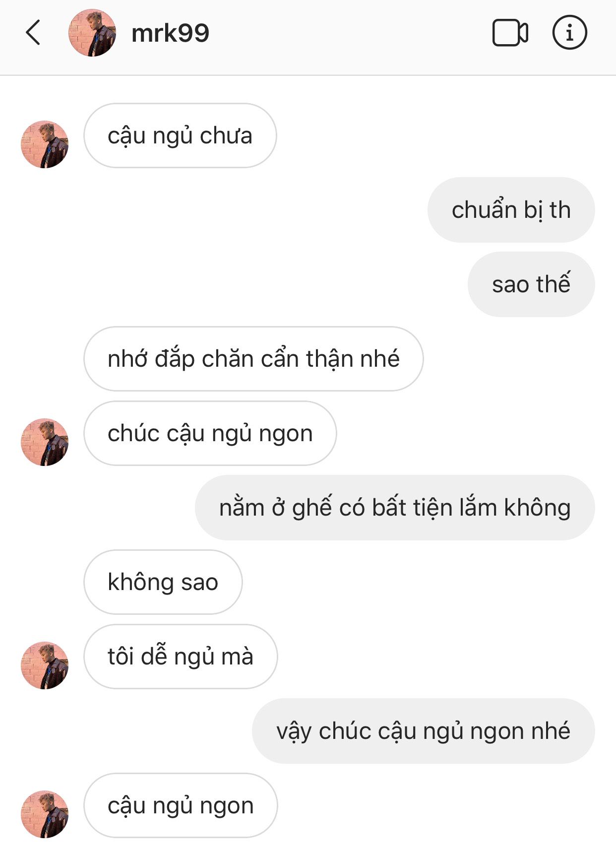Tap the mrk99 username in header
This screenshot has width=616, height=859.
170,33
